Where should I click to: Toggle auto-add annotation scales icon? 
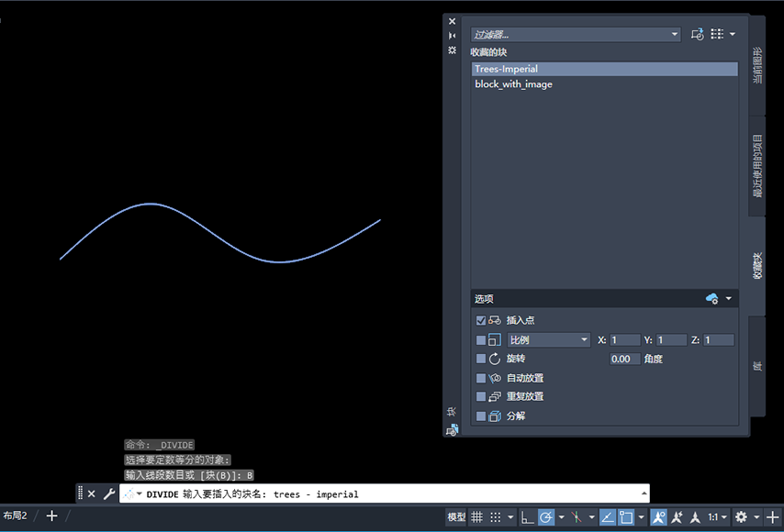point(677,517)
